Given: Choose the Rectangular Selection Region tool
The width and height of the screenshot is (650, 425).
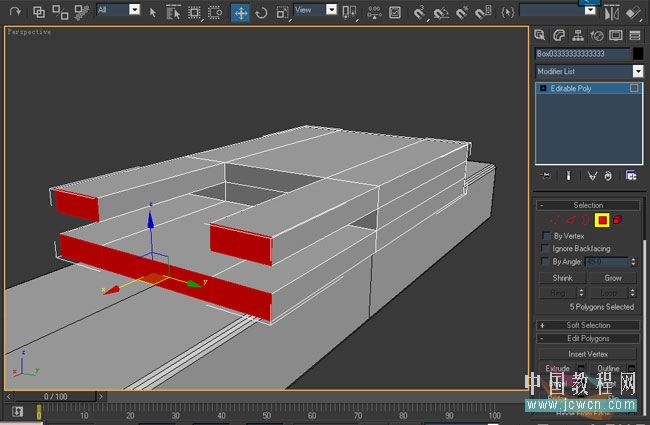Looking at the screenshot, I should tap(194, 12).
